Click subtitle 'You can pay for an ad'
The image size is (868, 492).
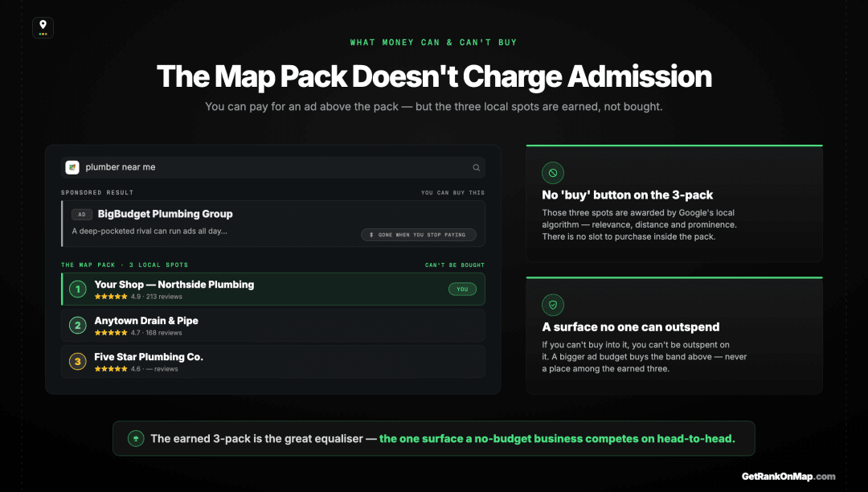click(434, 106)
